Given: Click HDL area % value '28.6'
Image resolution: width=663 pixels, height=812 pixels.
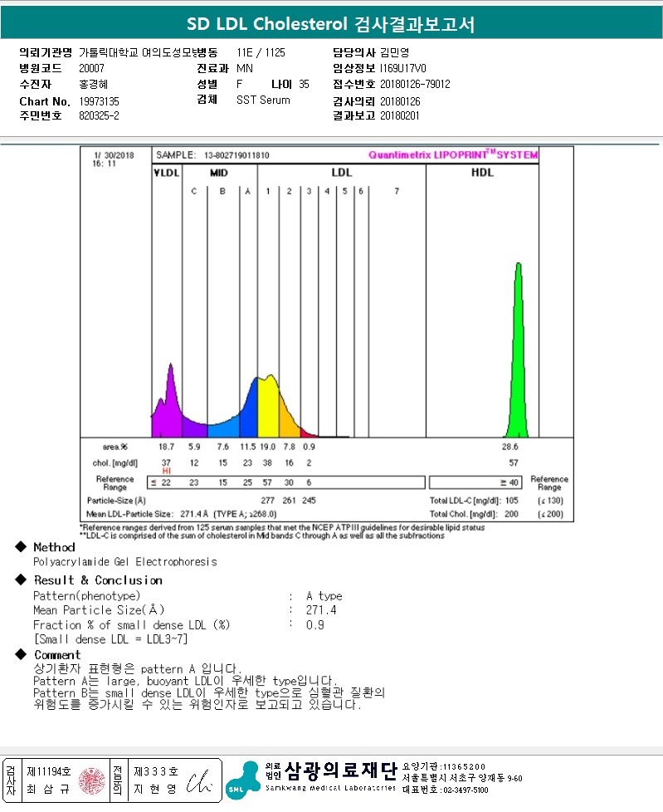Looking at the screenshot, I should pyautogui.click(x=509, y=447).
